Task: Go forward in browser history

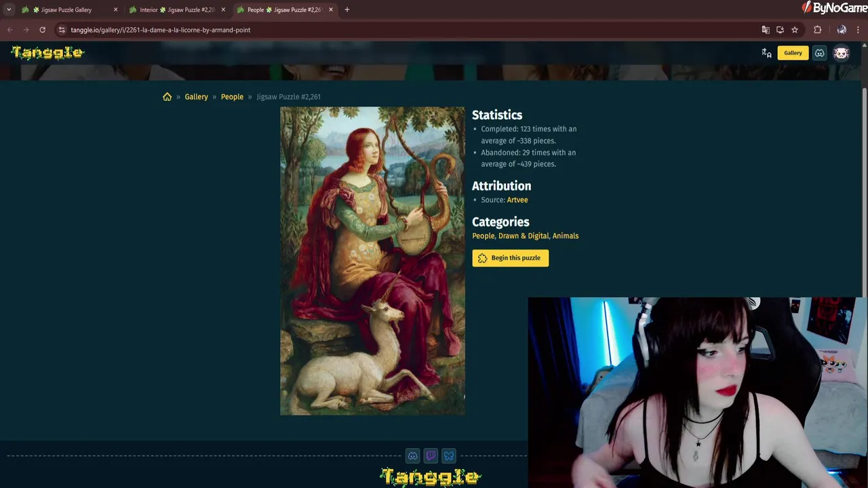Action: [26, 30]
